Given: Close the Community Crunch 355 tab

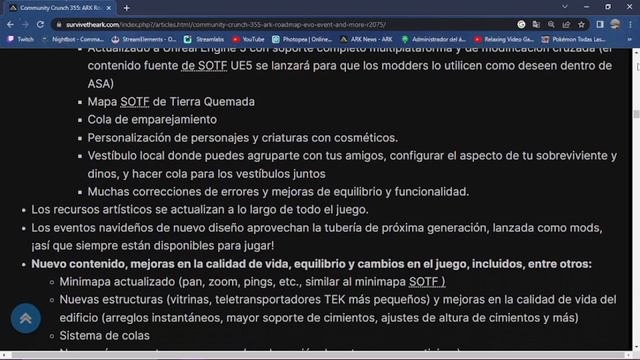Looking at the screenshot, I should (x=109, y=8).
